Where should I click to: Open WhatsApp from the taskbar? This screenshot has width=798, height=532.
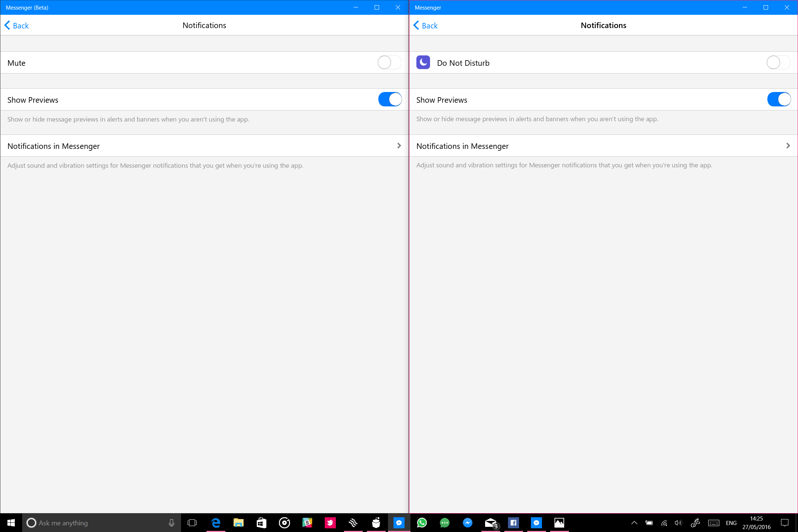(422, 523)
